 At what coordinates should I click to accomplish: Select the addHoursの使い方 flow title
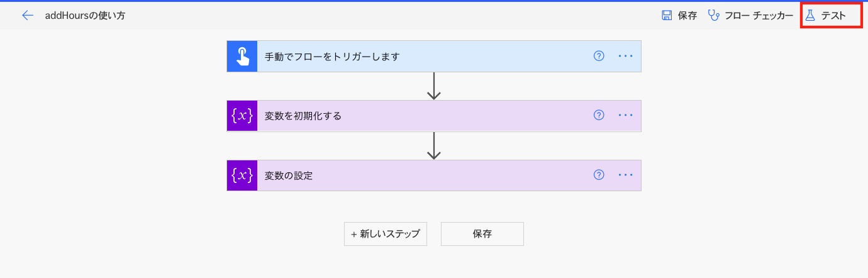[85, 16]
